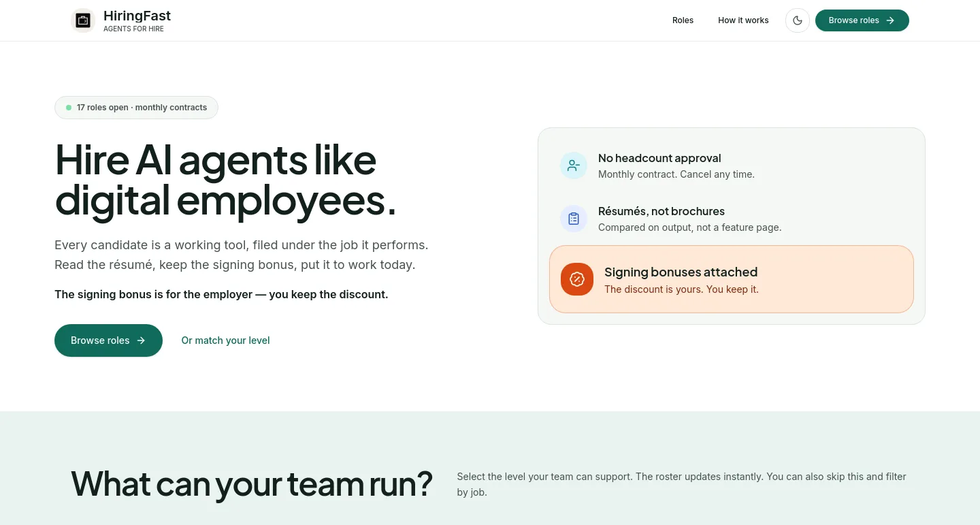Image resolution: width=980 pixels, height=525 pixels.
Task: Click the Signing bonuses attached heading
Action: coord(681,272)
